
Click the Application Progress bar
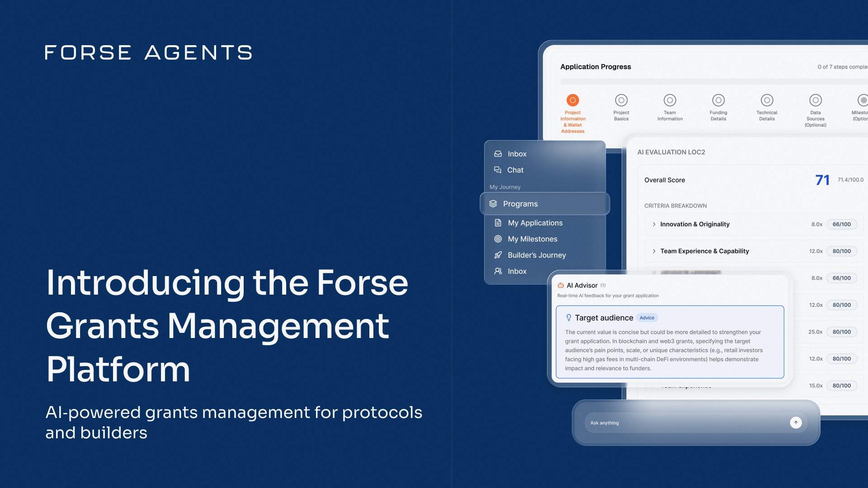(713, 82)
